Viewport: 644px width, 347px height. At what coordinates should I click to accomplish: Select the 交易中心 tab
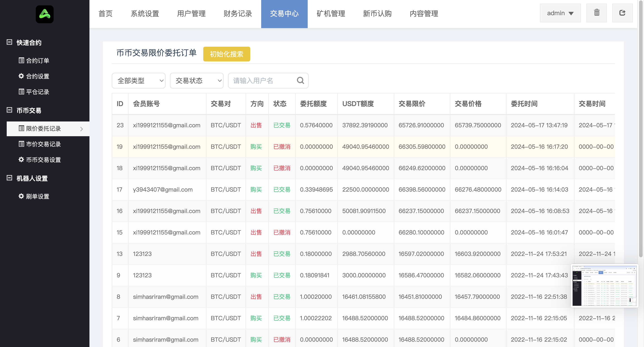[x=284, y=14]
